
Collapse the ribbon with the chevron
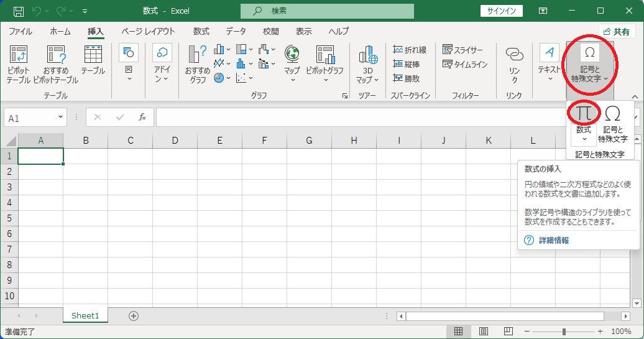635,96
